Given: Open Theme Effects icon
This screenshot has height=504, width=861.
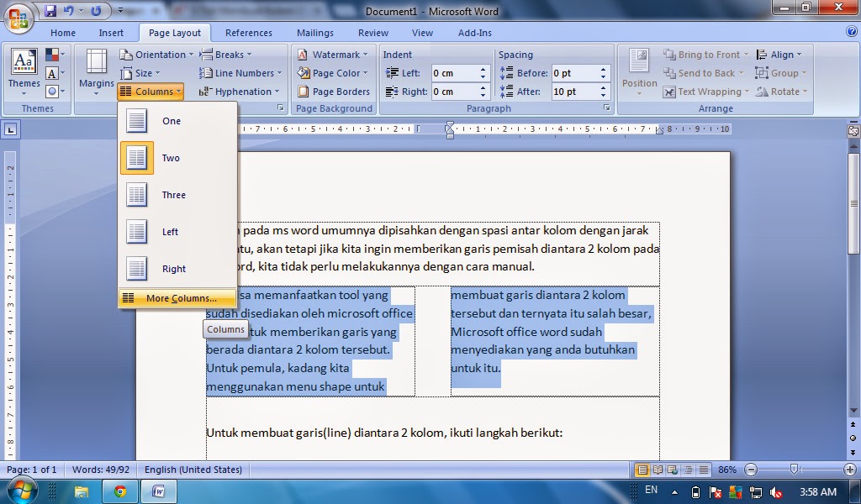Looking at the screenshot, I should [55, 91].
